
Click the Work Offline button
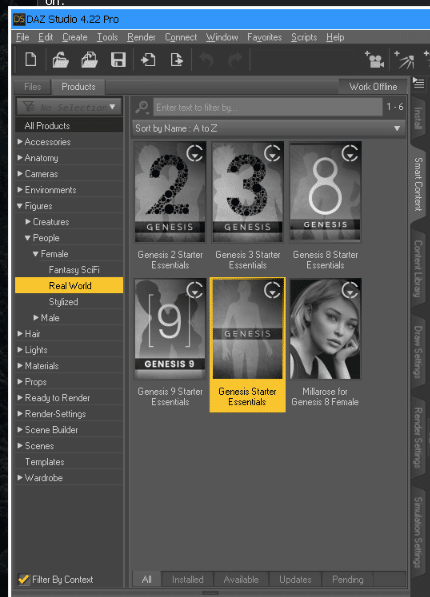click(x=373, y=87)
